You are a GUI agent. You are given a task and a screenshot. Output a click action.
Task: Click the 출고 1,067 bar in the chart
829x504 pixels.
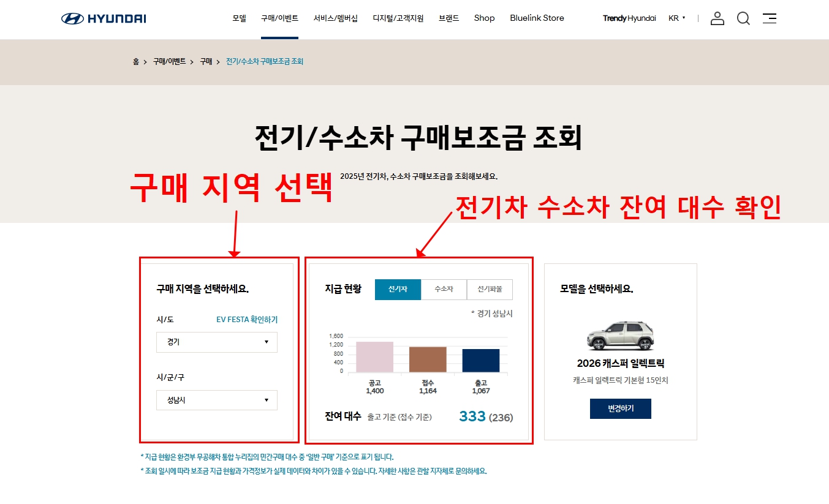coord(481,361)
